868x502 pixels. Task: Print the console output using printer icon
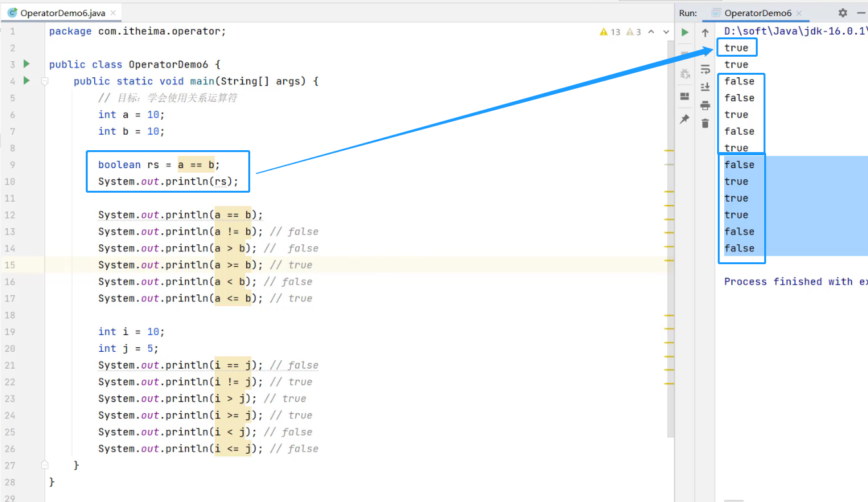pos(705,106)
